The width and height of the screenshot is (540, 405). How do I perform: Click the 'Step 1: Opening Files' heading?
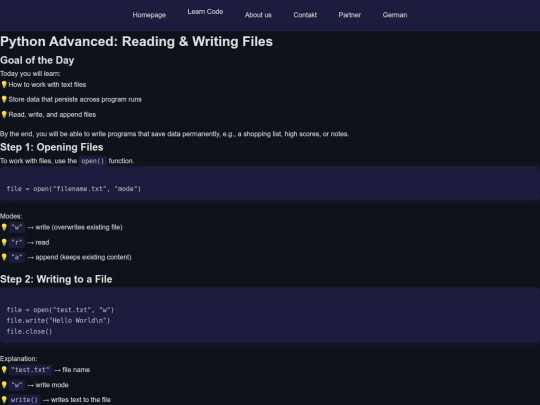point(52,147)
